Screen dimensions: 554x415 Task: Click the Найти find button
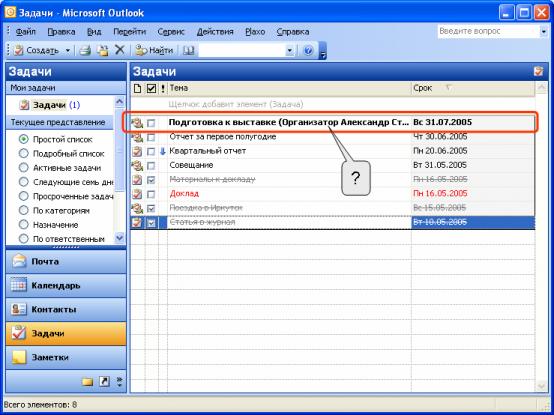[x=154, y=51]
